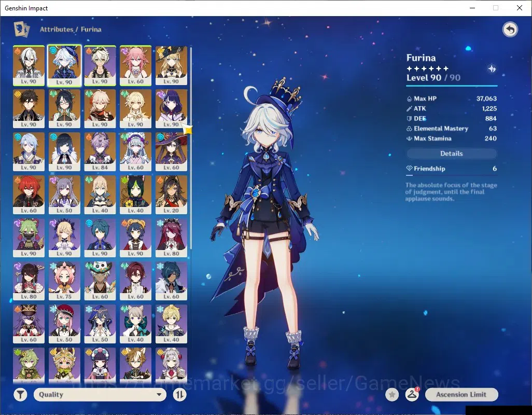Viewport: 532px width, 415px height.
Task: Open the Details stats button
Action: click(452, 154)
